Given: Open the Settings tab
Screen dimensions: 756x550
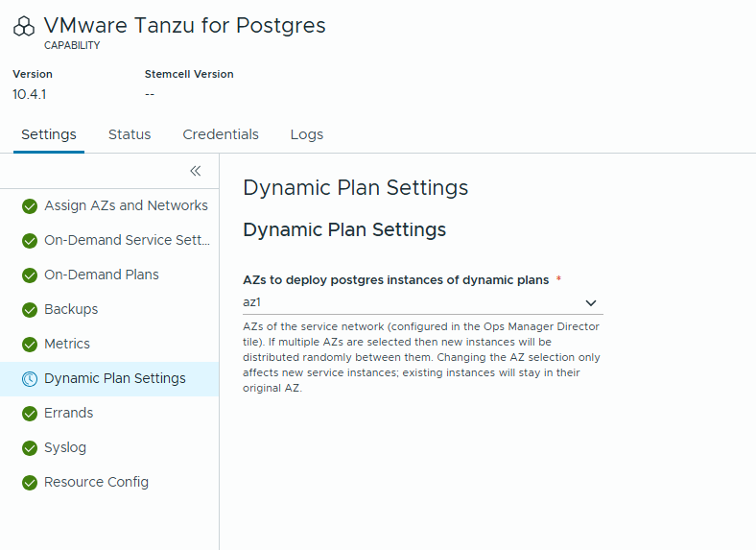Looking at the screenshot, I should pyautogui.click(x=49, y=134).
